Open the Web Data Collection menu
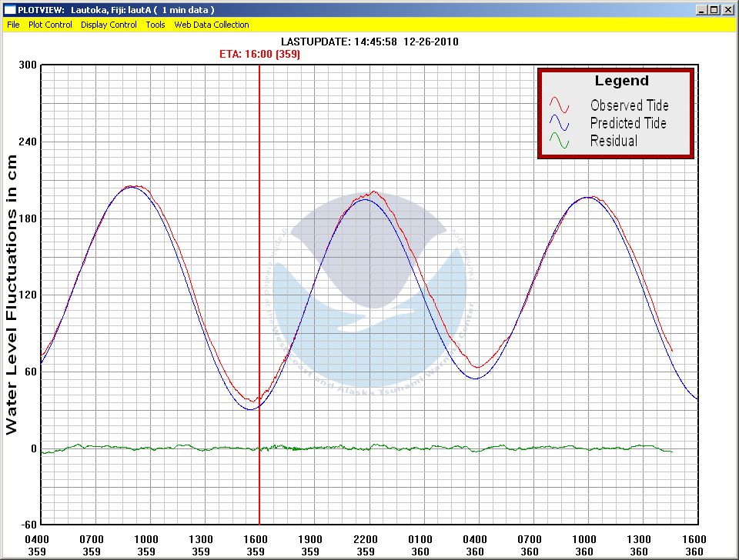The width and height of the screenshot is (739, 560). tap(212, 25)
